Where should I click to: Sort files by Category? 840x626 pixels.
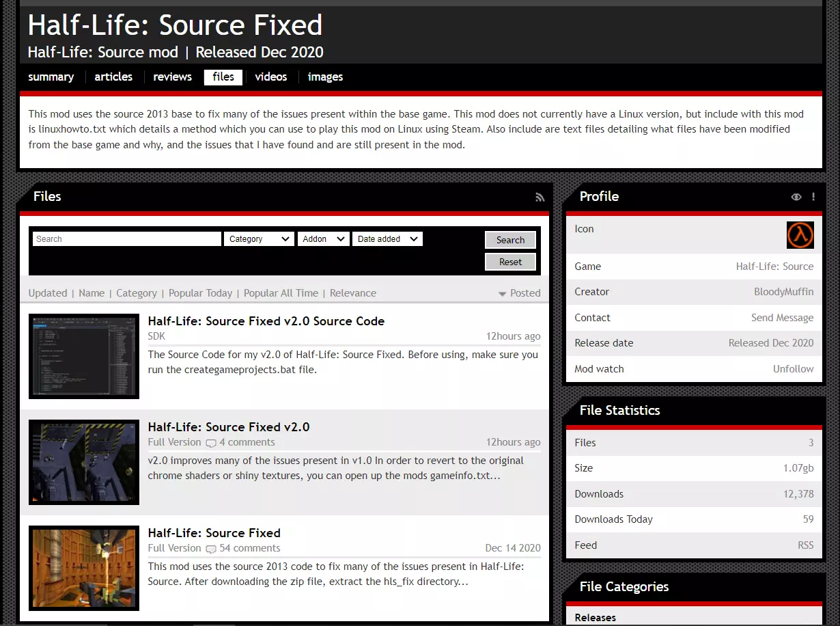[137, 293]
